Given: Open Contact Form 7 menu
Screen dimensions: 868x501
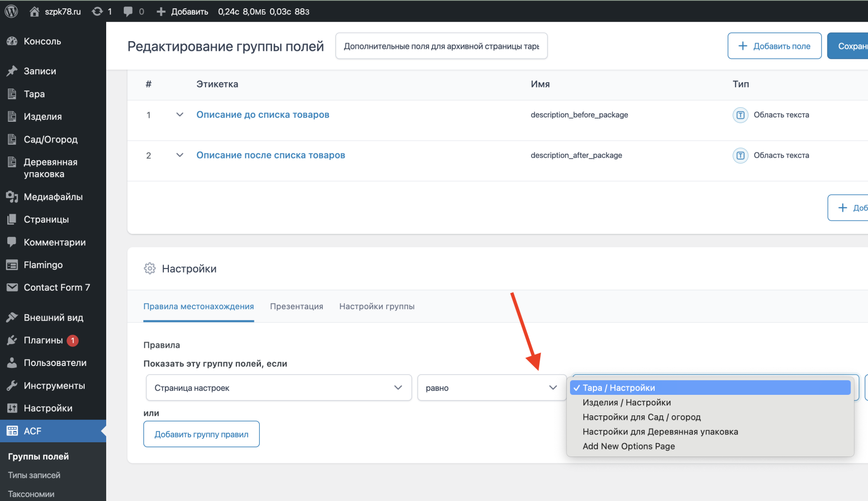Looking at the screenshot, I should pos(57,287).
